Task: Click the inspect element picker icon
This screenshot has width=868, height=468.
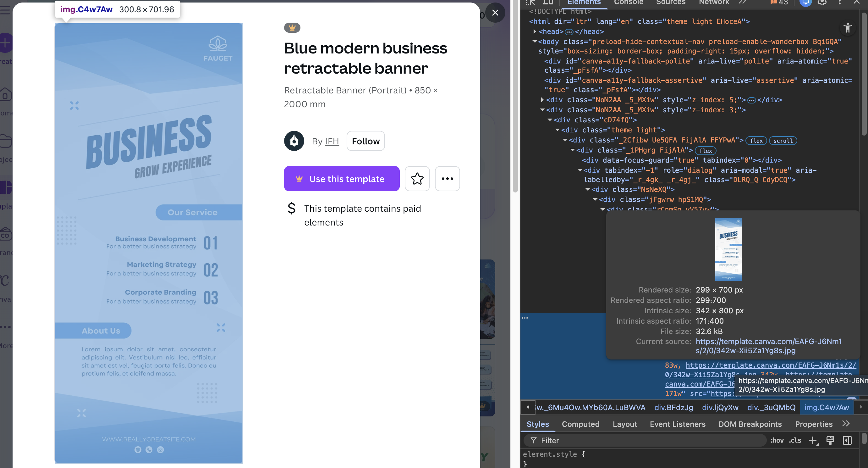Action: pos(531,3)
